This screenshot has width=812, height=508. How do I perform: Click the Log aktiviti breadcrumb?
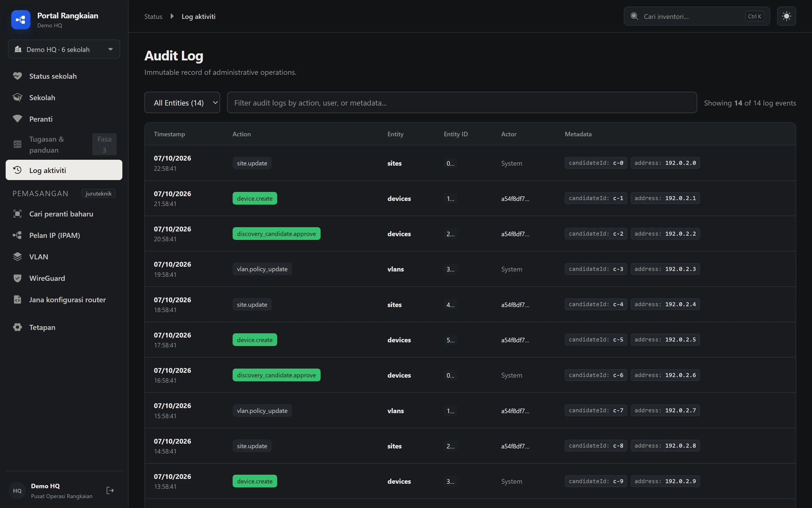[x=198, y=16]
